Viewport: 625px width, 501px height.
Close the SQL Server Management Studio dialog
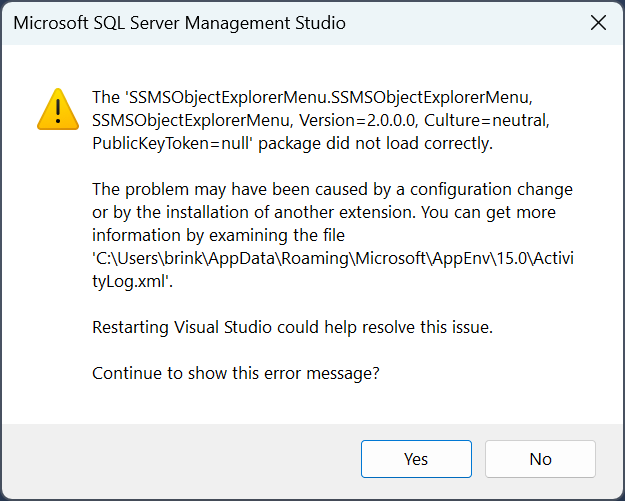[x=598, y=23]
